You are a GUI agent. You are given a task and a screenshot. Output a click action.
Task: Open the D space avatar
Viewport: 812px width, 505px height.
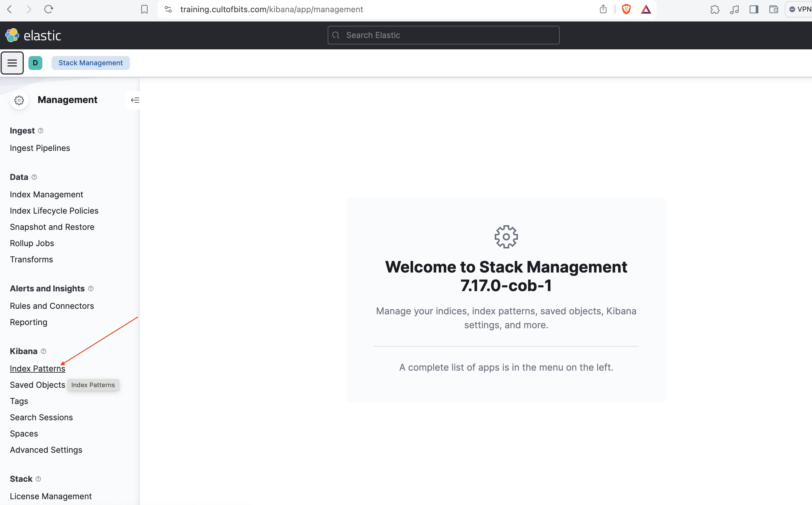35,63
